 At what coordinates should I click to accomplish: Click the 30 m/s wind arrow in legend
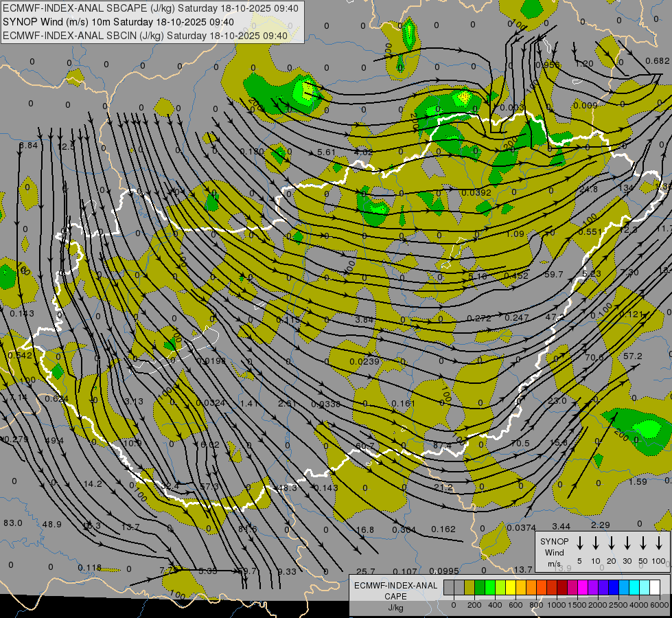(627, 542)
